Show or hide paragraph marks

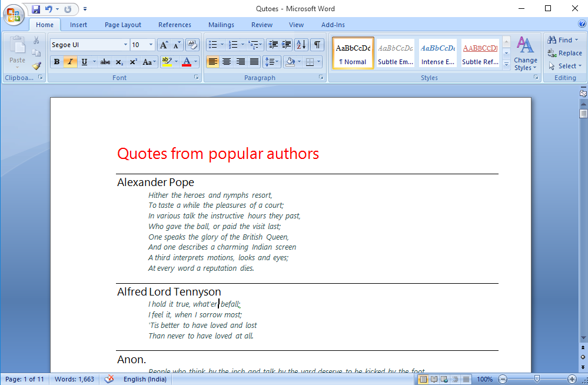[317, 45]
